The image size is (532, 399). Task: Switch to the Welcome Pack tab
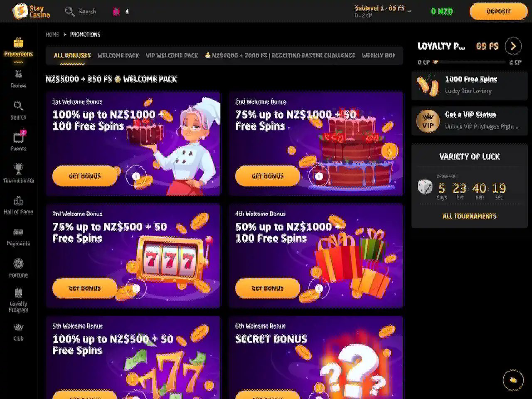(x=118, y=56)
